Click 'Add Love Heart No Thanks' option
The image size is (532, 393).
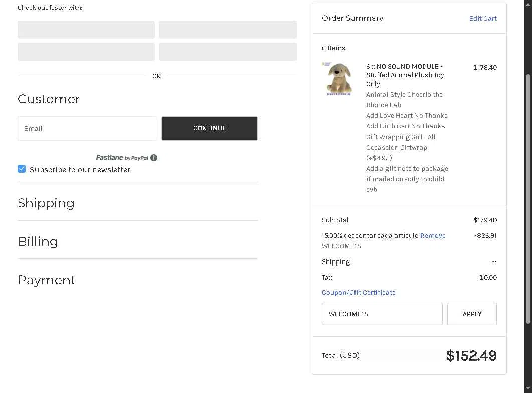point(407,116)
